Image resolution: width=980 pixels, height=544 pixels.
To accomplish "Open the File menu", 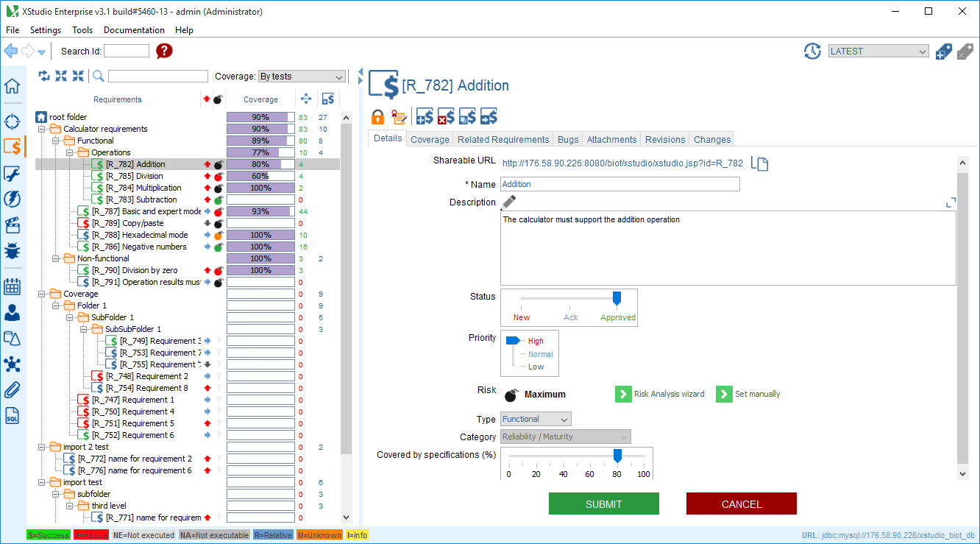I will coord(13,30).
